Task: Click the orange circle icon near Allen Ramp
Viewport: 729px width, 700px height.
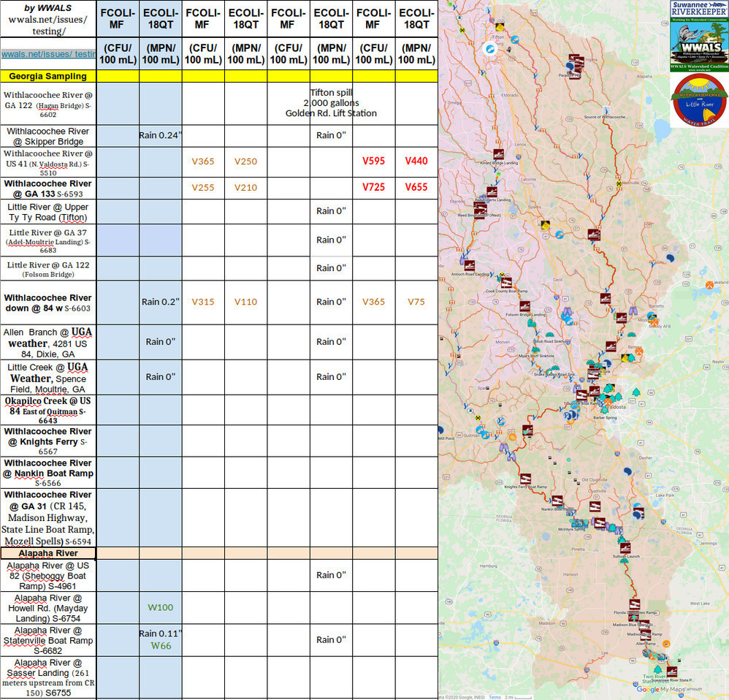Action: pos(666,644)
